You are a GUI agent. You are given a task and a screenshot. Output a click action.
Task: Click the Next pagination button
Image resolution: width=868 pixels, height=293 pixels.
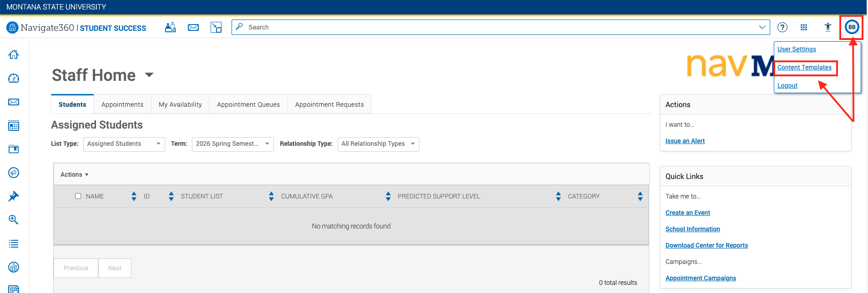coord(115,268)
